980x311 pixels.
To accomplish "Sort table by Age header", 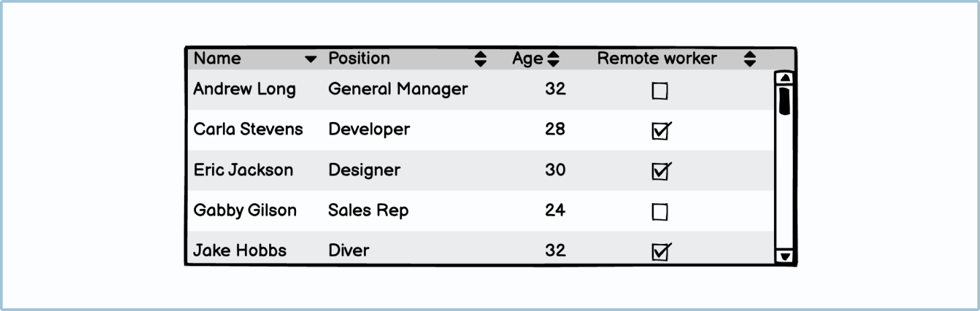I will pos(527,59).
